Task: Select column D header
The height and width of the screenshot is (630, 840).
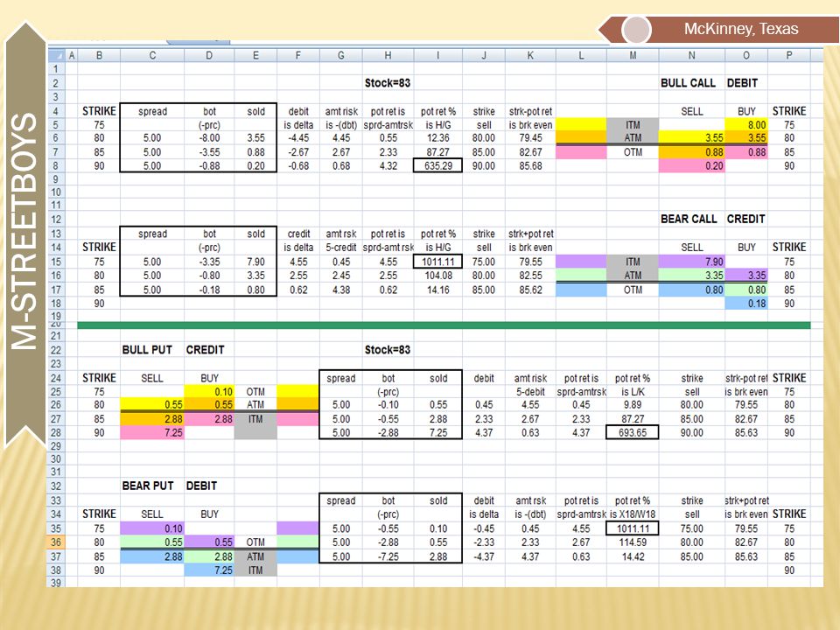Action: coord(209,55)
